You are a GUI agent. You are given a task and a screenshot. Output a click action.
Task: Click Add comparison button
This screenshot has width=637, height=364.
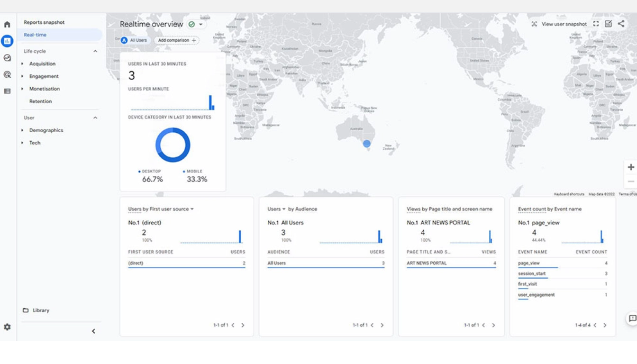(x=177, y=40)
